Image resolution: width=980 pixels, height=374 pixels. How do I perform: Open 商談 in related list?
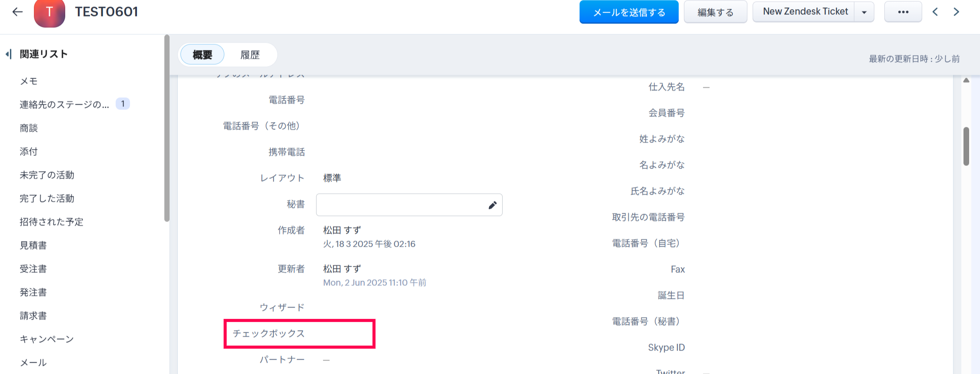[x=29, y=128]
